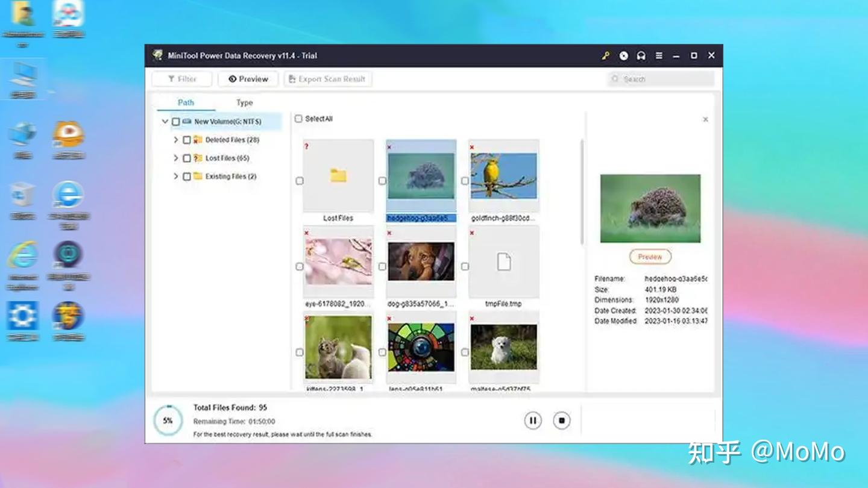Screen dimensions: 868x488
Task: Select the goldfinch thumbnail
Action: click(x=503, y=176)
